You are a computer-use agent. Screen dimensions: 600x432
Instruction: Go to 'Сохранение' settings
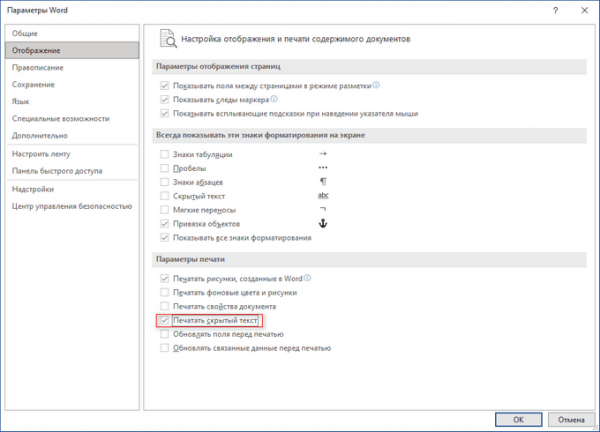(x=72, y=84)
